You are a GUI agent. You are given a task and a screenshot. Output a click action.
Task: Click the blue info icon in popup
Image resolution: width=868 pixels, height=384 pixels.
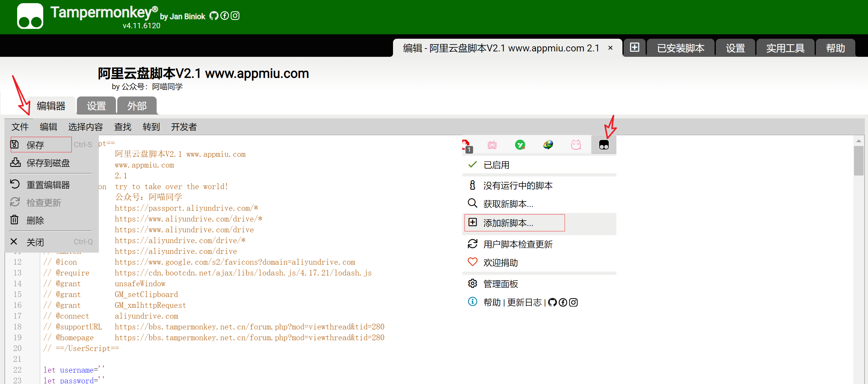[x=472, y=301]
